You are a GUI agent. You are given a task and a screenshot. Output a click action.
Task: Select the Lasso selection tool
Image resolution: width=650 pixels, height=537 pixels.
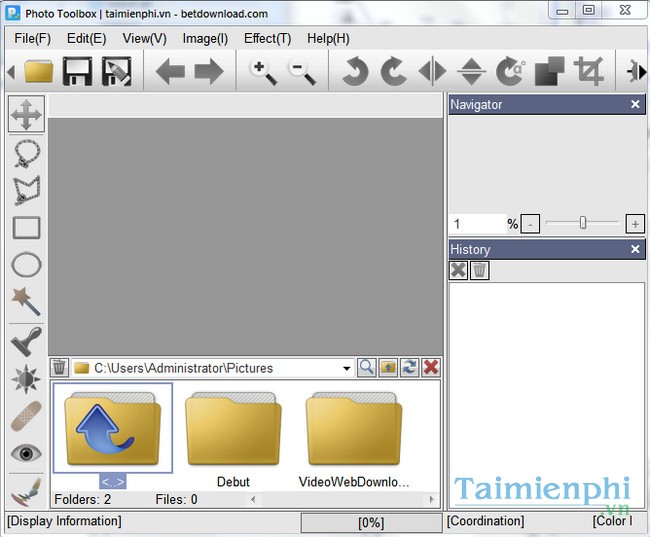[x=27, y=153]
